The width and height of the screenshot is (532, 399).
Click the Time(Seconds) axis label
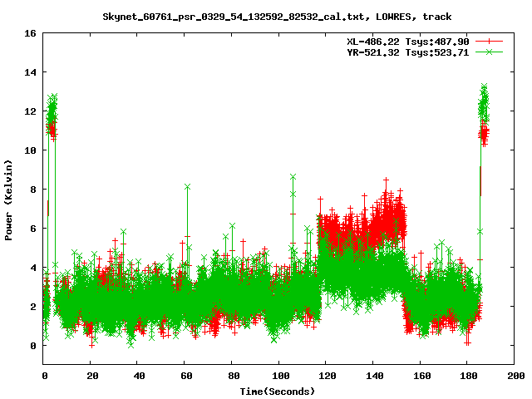pyautogui.click(x=278, y=392)
